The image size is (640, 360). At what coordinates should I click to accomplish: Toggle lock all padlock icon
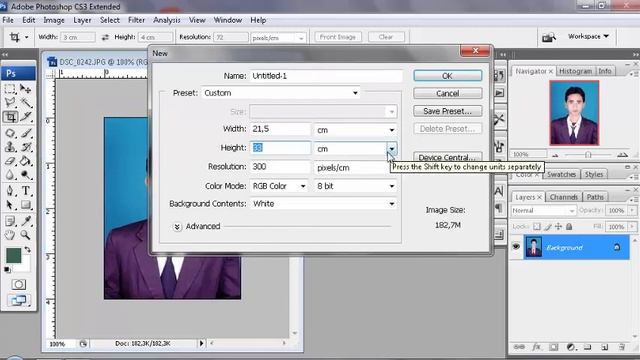pos(569,227)
